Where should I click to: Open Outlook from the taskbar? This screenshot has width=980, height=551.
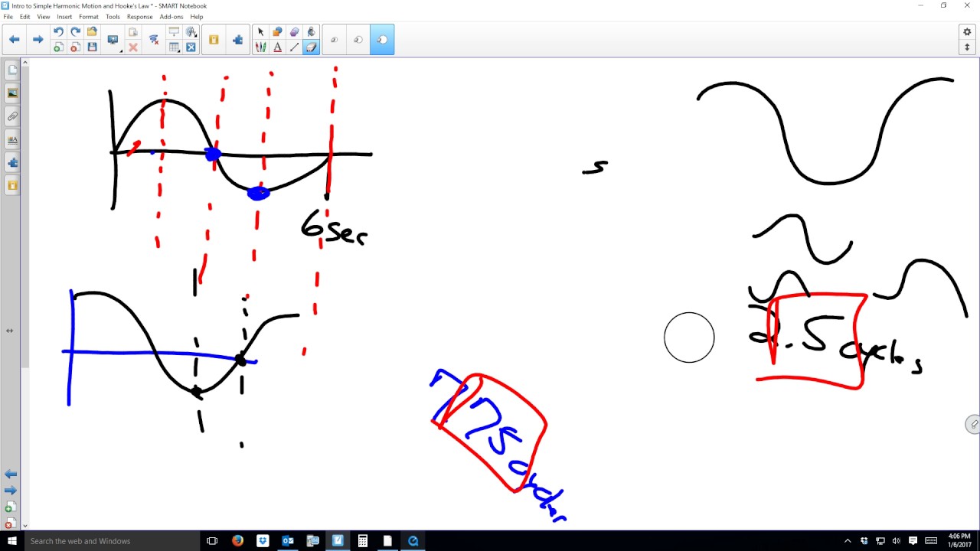(288, 541)
